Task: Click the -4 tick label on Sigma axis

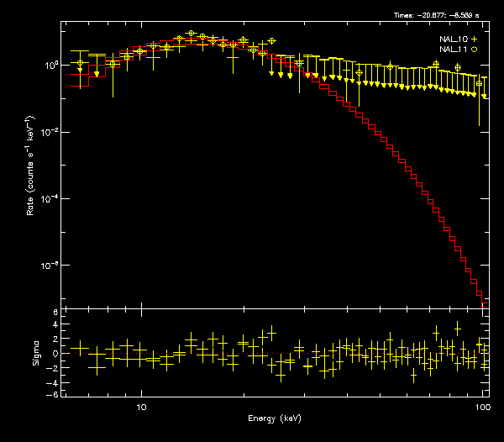Action: tap(54, 381)
